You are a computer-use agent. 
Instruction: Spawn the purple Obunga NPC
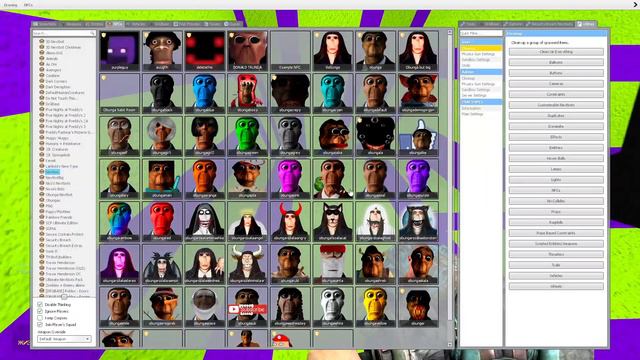[x=418, y=179]
